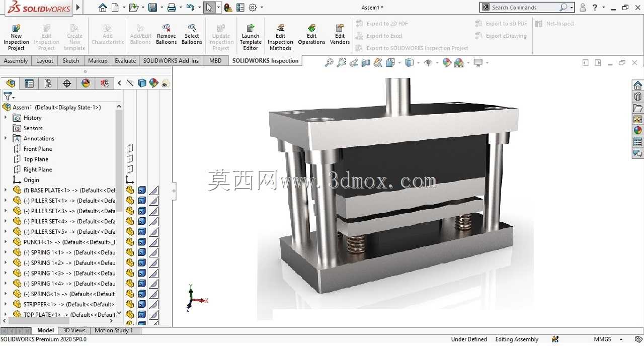This screenshot has height=362, width=644.
Task: Switch to the Markup tab
Action: 98,60
